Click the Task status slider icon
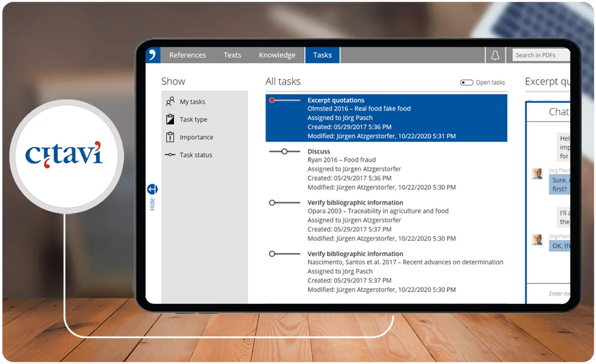This screenshot has height=364, width=596. (x=170, y=155)
